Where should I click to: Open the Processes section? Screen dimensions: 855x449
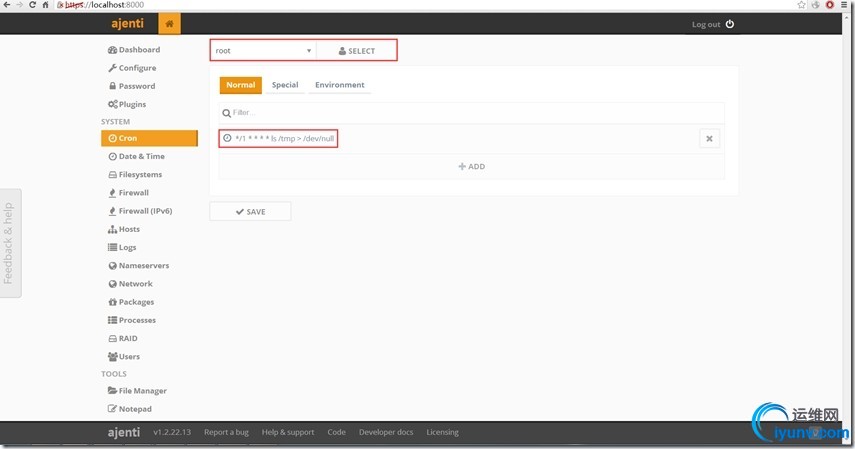coord(132,320)
